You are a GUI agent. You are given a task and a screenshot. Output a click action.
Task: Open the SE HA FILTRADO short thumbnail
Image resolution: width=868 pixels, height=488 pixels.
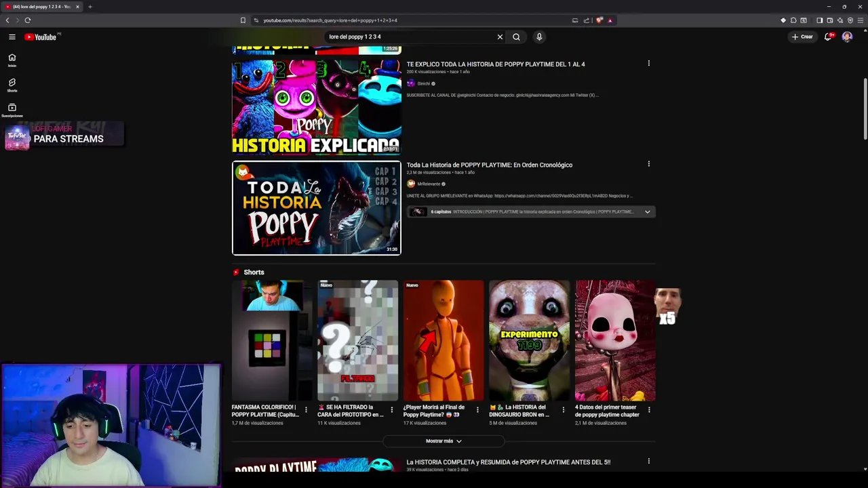pos(358,340)
